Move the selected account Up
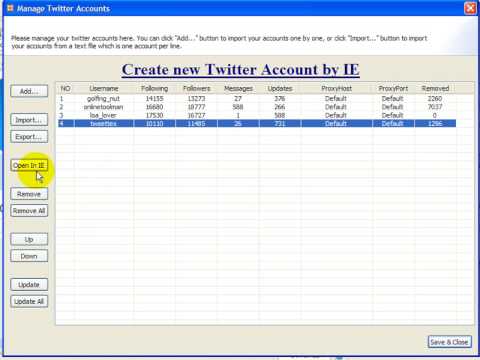The image size is (480, 360). tap(29, 239)
